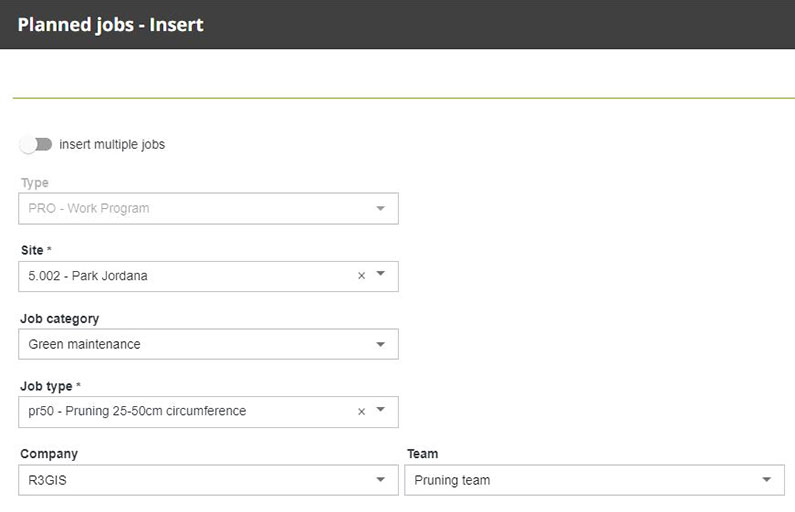The image size is (795, 512).
Task: Click the "Job type" field label
Action: [x=46, y=386]
